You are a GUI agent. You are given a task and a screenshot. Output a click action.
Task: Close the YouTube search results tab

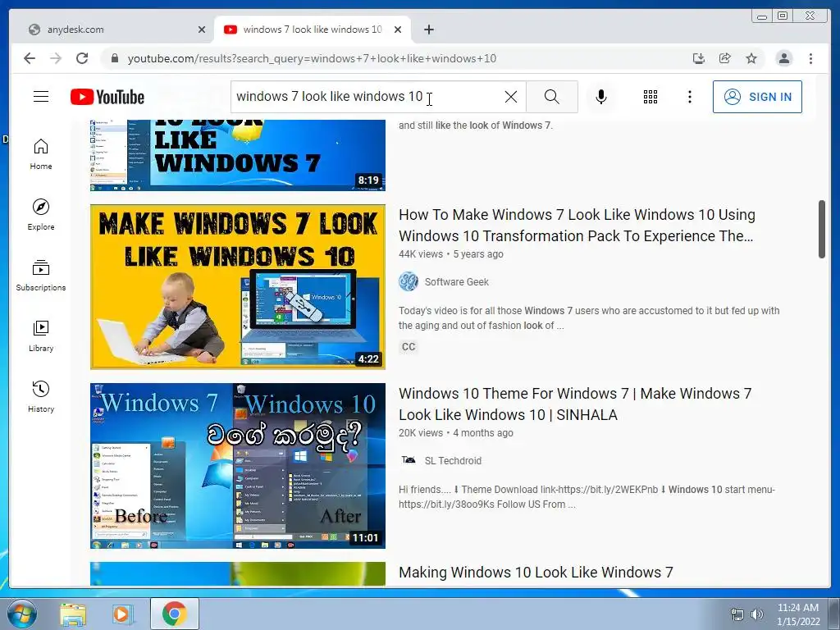pos(398,30)
